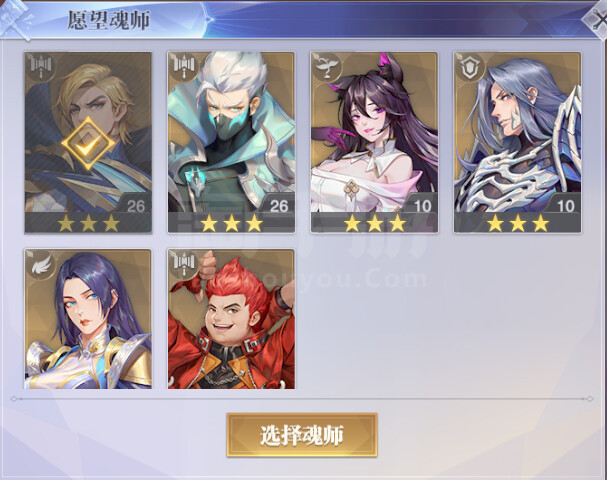Select the cat-eared purple-haired girl card
Screen dimensions: 607x480
point(374,142)
